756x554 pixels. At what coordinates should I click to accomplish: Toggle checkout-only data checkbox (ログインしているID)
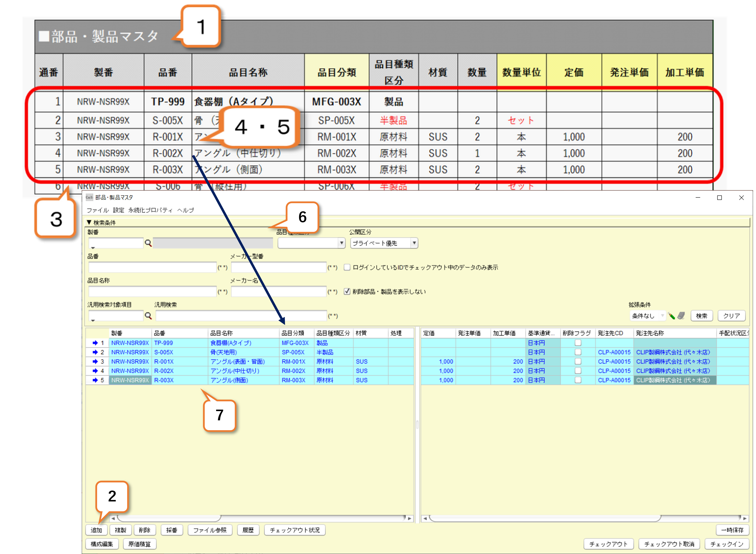pyautogui.click(x=347, y=267)
